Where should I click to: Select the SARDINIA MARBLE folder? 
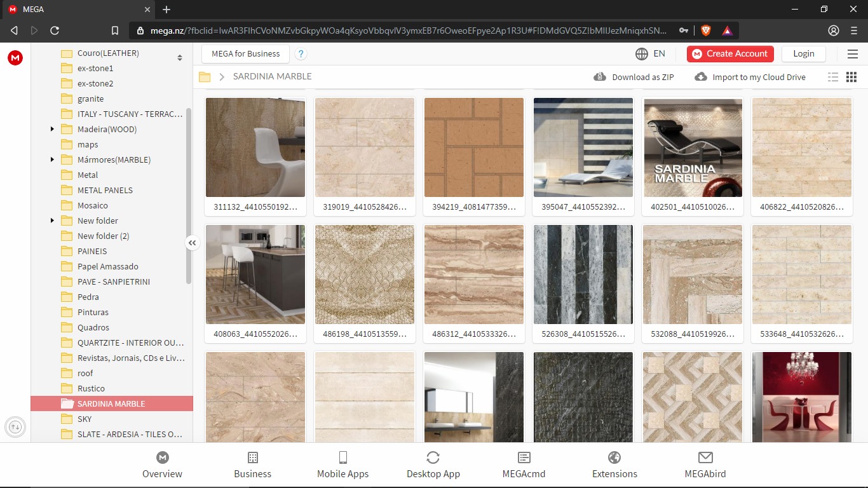pyautogui.click(x=111, y=403)
